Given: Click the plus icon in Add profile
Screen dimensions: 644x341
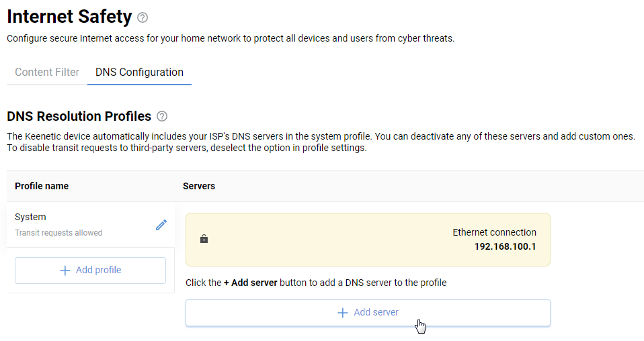Looking at the screenshot, I should (65, 270).
